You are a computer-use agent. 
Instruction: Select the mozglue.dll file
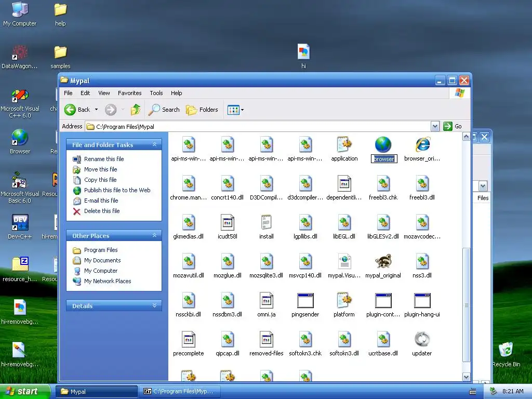point(228,262)
